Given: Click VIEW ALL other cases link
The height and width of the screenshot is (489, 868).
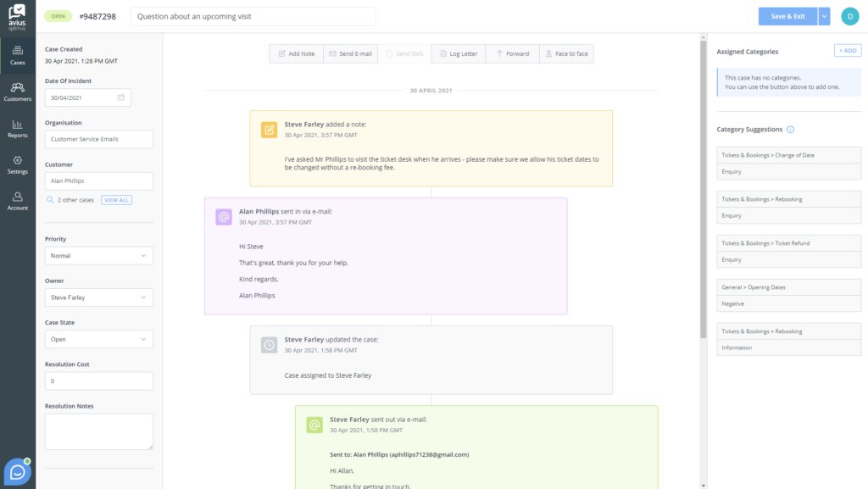Looking at the screenshot, I should tap(116, 200).
